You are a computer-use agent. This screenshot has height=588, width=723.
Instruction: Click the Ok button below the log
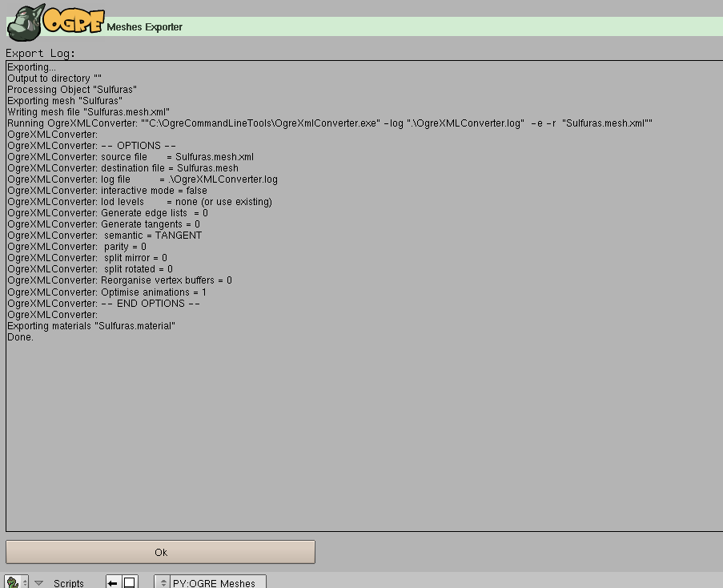coord(160,552)
